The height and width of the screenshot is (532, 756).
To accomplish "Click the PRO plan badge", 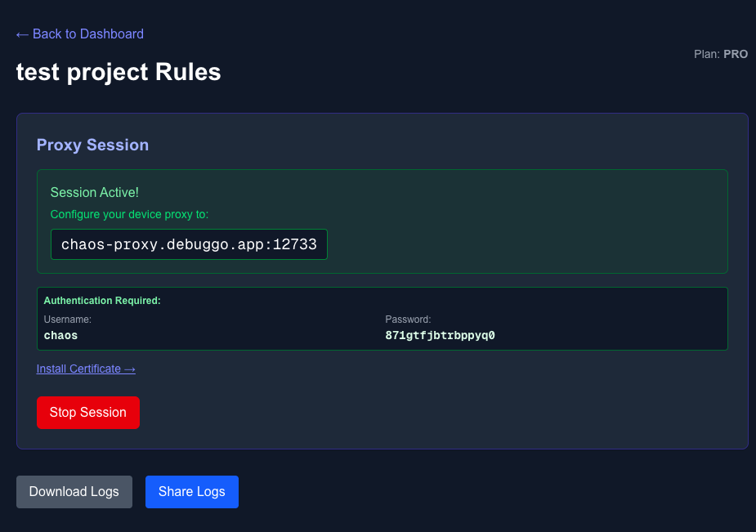I will tap(736, 54).
